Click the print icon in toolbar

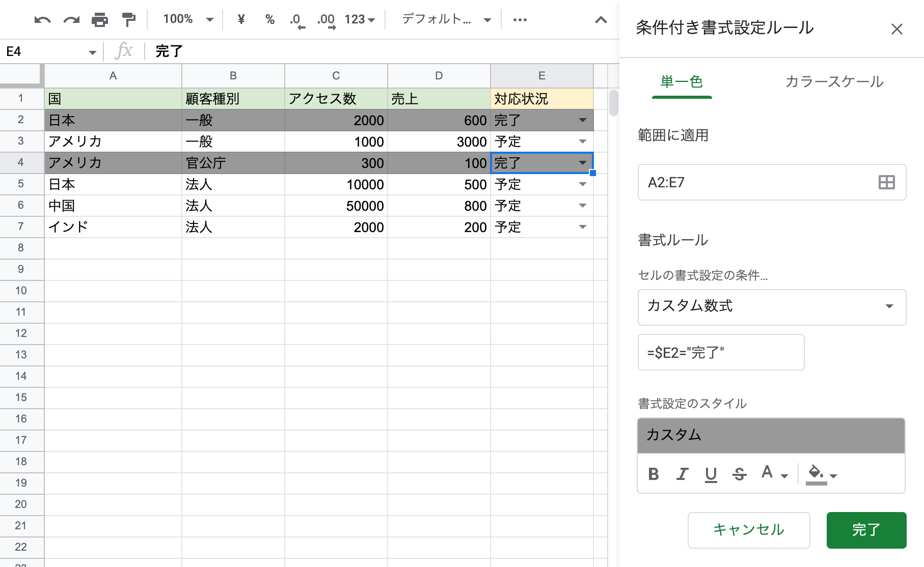100,20
